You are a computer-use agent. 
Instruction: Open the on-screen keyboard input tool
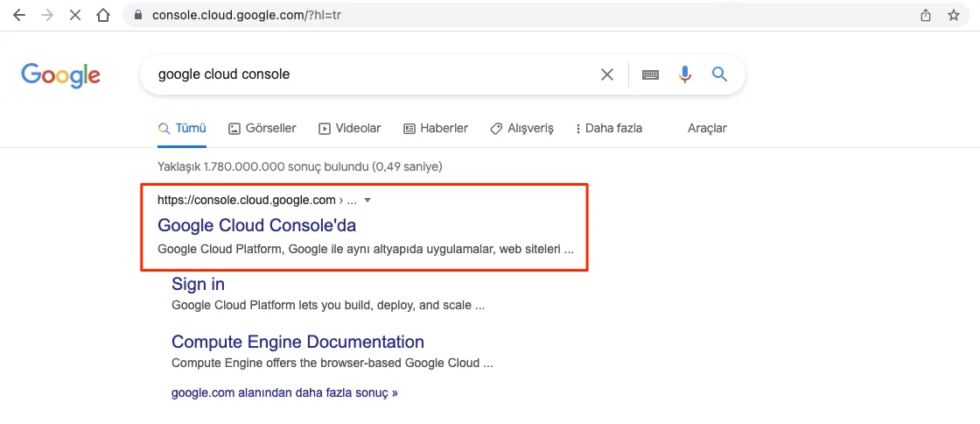tap(651, 75)
